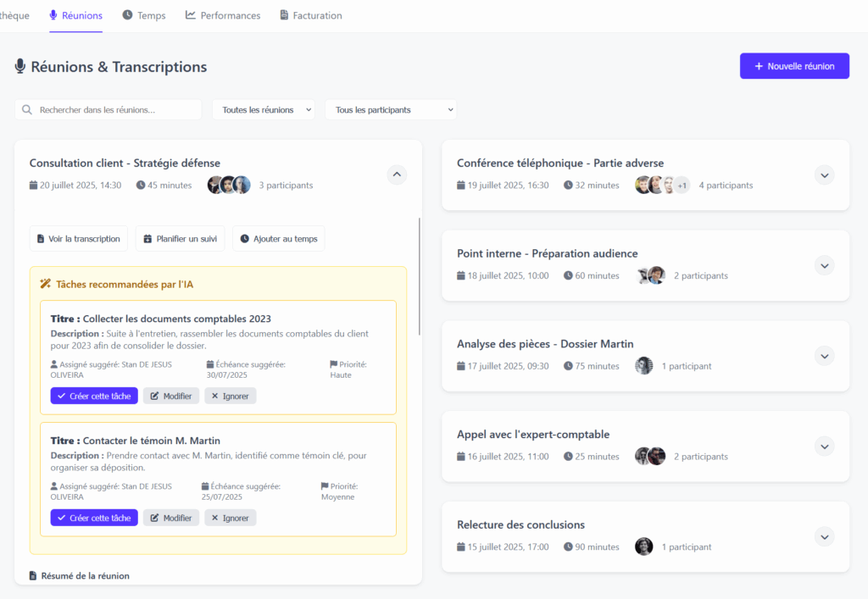The image size is (868, 599).
Task: Click participant avatars of Consultation client meeting
Action: (x=229, y=185)
